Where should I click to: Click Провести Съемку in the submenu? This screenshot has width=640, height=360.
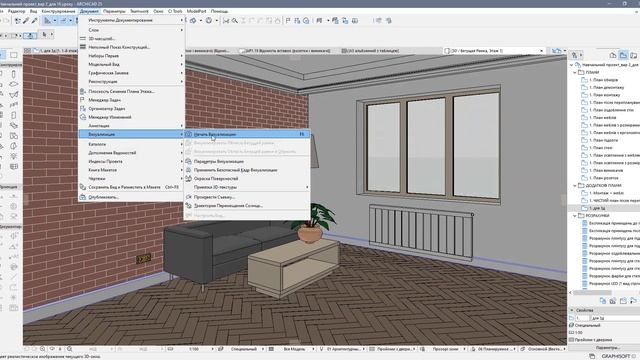247,197
